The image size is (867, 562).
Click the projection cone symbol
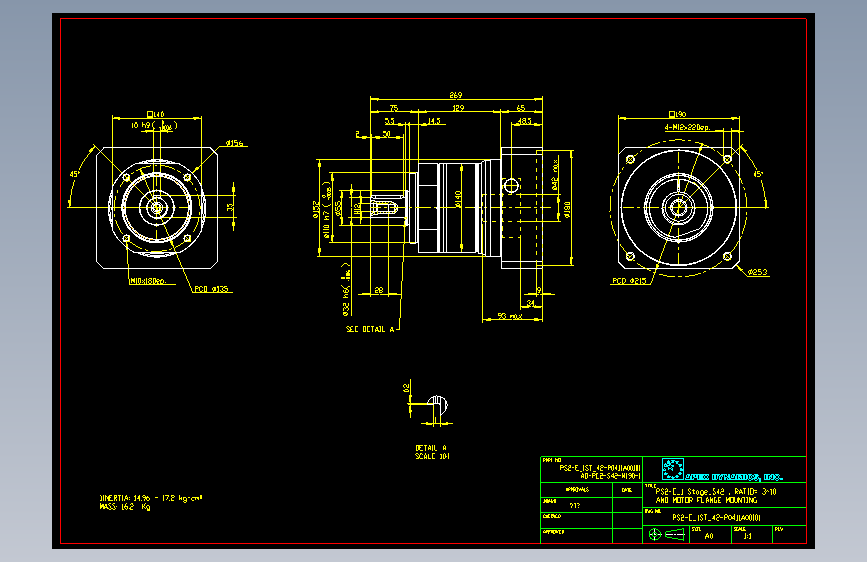point(675,534)
